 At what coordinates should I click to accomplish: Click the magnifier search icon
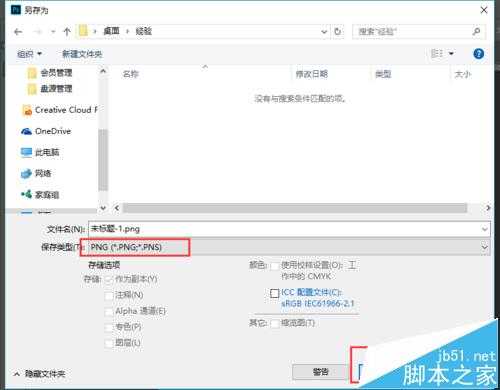coord(477,31)
